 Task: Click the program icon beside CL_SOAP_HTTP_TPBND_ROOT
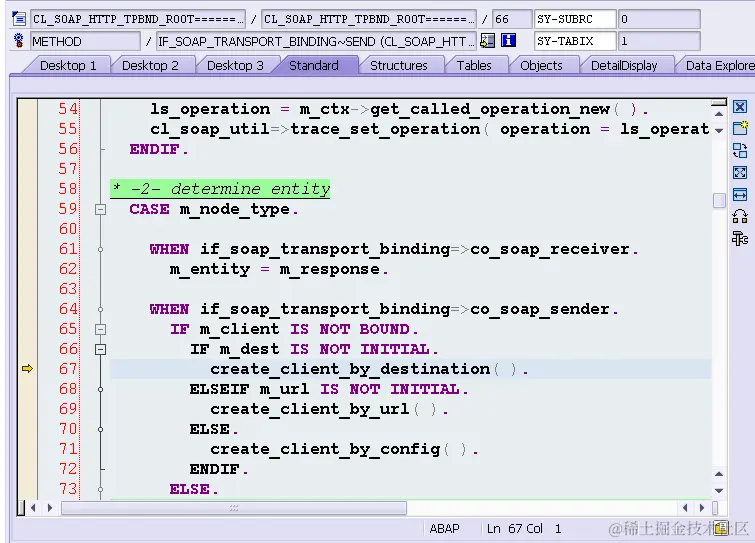pyautogui.click(x=19, y=19)
